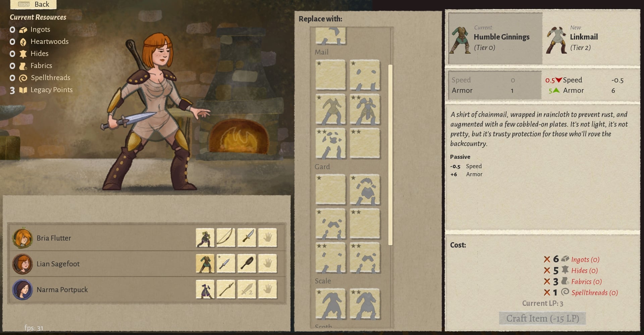
Task: Pick one-star Scale armor
Action: 330,304
